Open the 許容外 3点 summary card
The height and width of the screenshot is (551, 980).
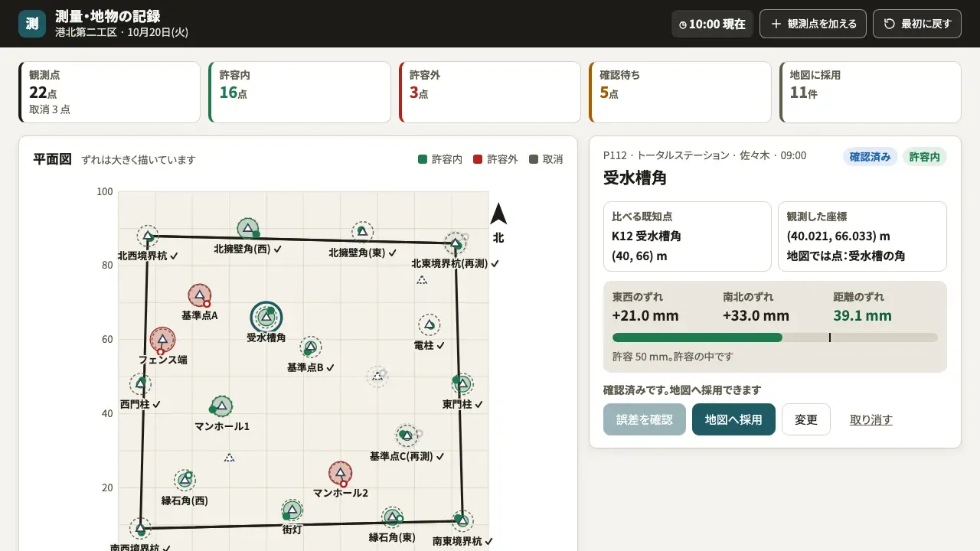pos(490,92)
